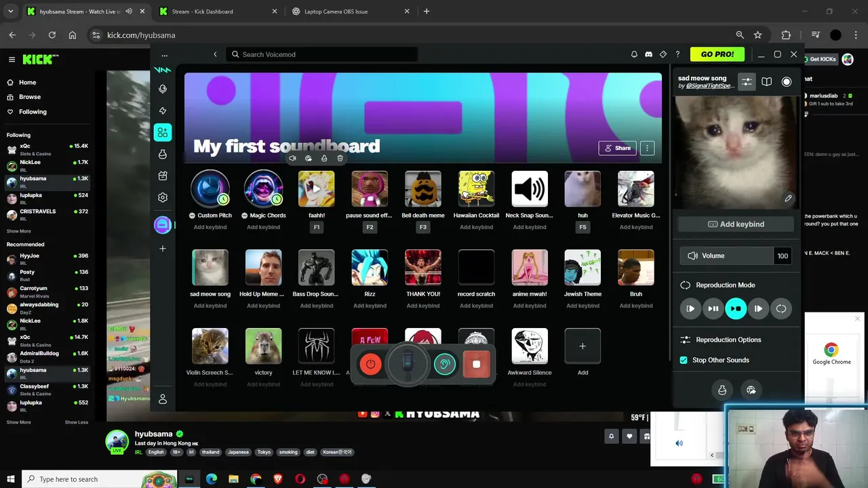Uncheck Stop Other Sounds checkbox
This screenshot has width=868, height=488.
684,360
